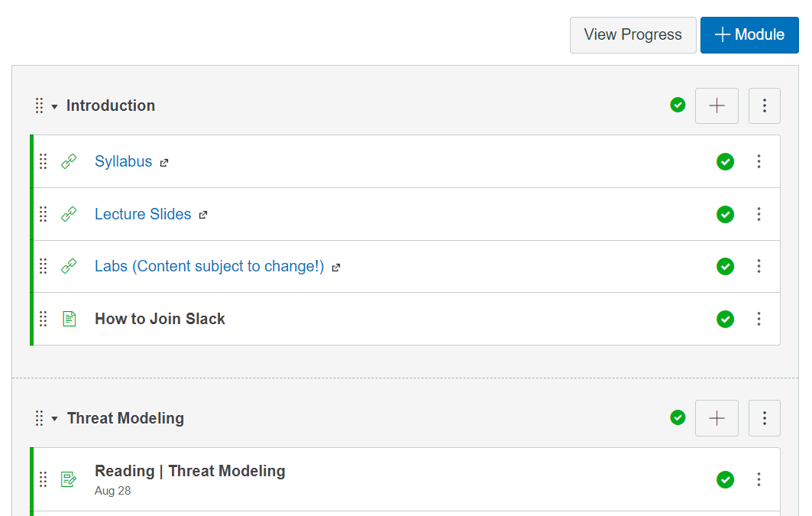Open the Lecture Slides external link

[x=143, y=214]
